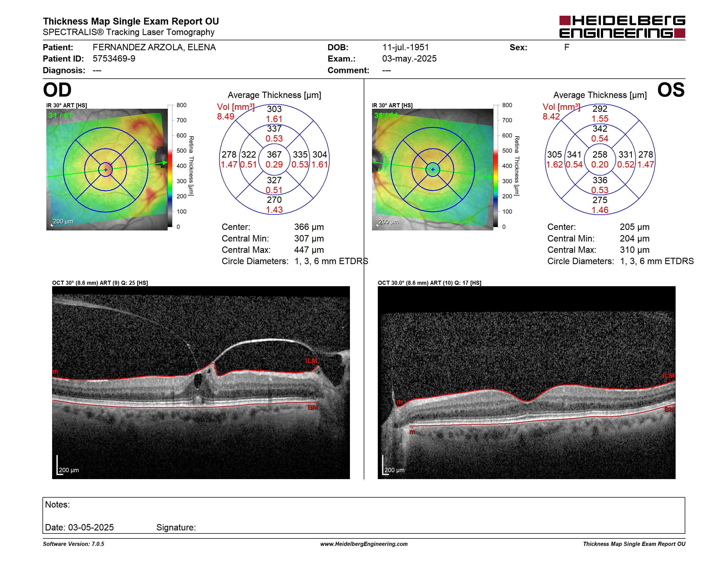Click the OS center ETDRS value 258
728x563 pixels.
point(600,155)
